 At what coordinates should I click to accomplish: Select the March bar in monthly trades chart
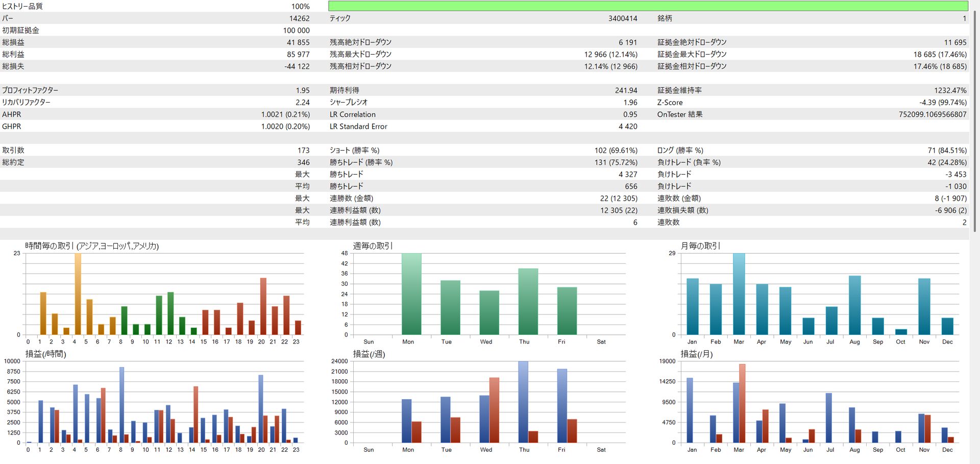(x=739, y=294)
